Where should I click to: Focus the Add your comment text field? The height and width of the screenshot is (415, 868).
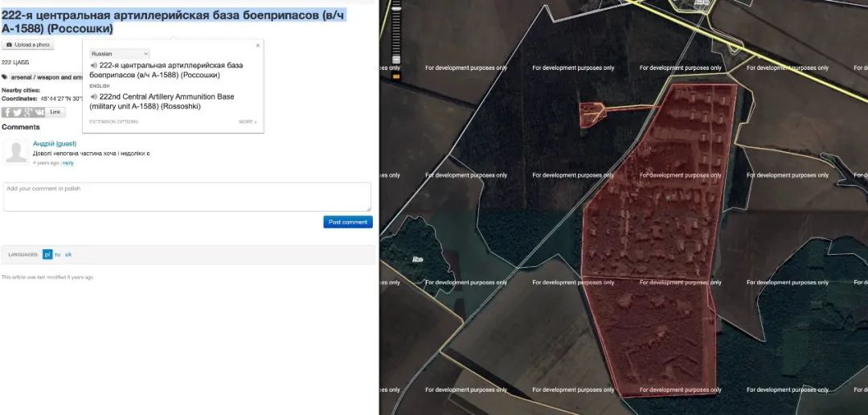coord(186,197)
